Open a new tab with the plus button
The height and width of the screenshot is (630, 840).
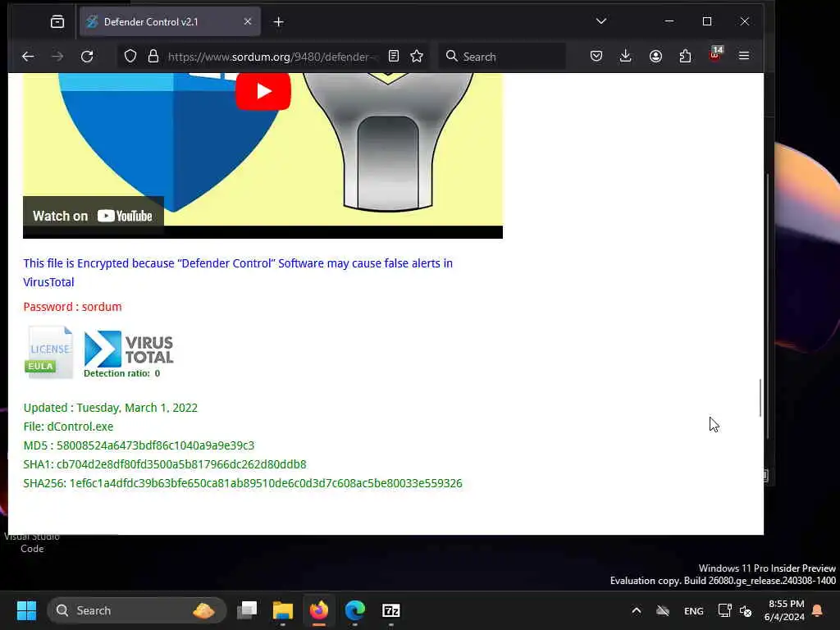pos(279,21)
